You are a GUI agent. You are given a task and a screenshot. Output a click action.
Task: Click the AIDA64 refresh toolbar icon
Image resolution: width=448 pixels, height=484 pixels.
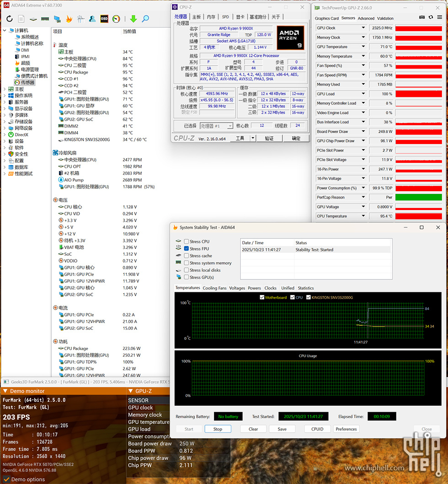pos(9,19)
